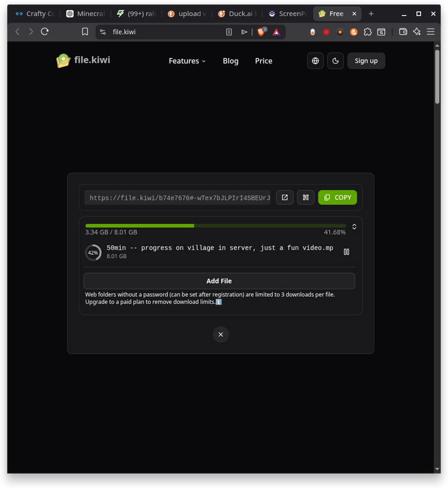Copy the share link
Image resolution: width=448 pixels, height=488 pixels.
tap(337, 197)
